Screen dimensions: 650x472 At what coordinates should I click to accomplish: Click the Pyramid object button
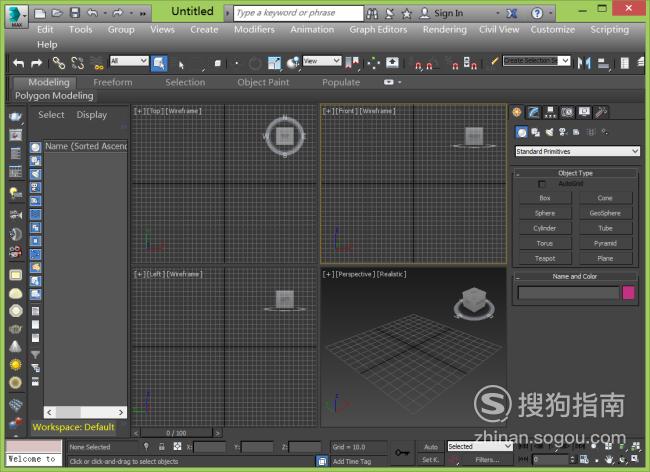(605, 243)
